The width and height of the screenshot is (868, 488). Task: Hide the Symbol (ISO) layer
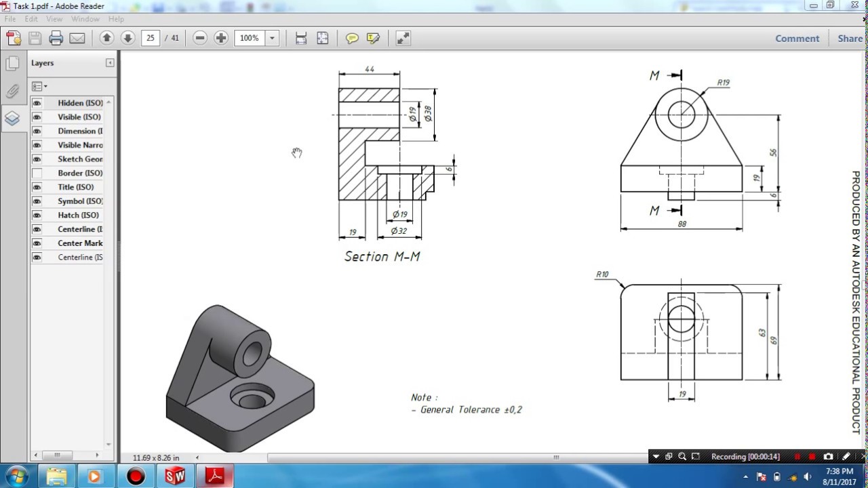coord(37,201)
